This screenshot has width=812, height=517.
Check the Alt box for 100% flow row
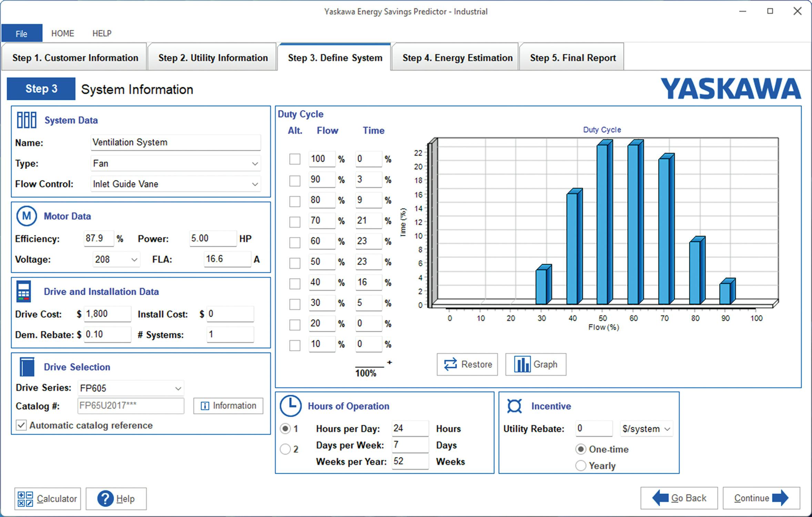pos(294,159)
